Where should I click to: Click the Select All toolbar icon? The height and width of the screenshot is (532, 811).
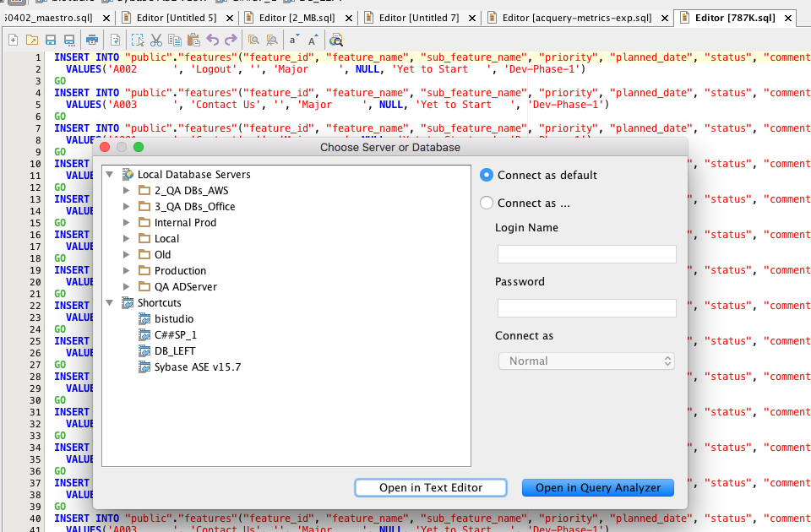click(x=138, y=40)
